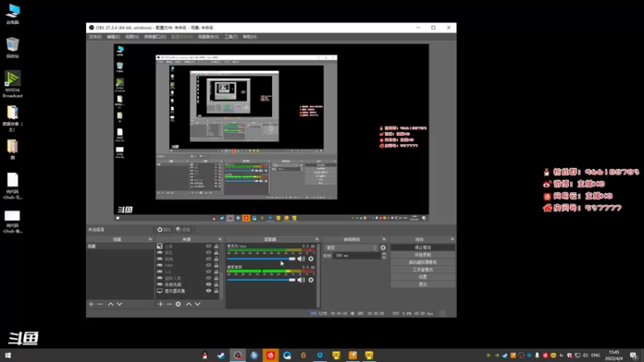Click 退出 to exit OBS
The image size is (644, 362).
pyautogui.click(x=423, y=285)
